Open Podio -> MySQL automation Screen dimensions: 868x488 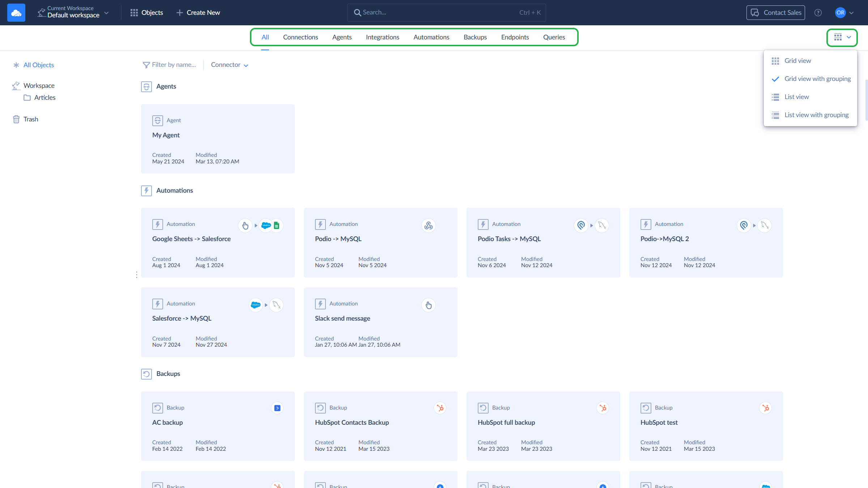click(x=380, y=243)
